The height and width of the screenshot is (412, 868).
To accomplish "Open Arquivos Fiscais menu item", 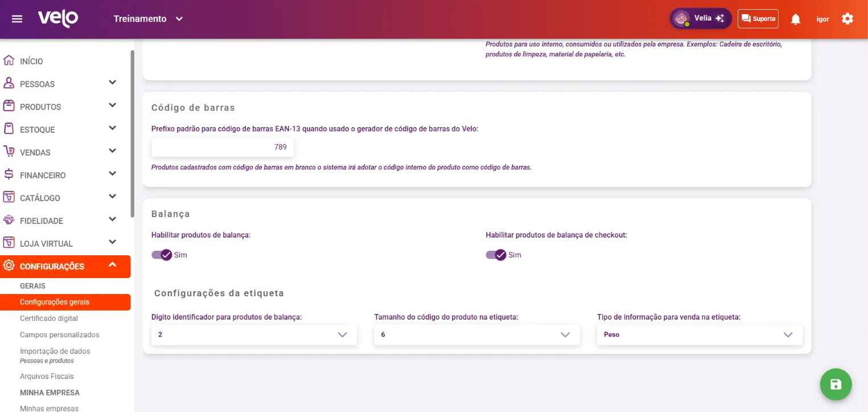I will tap(47, 377).
